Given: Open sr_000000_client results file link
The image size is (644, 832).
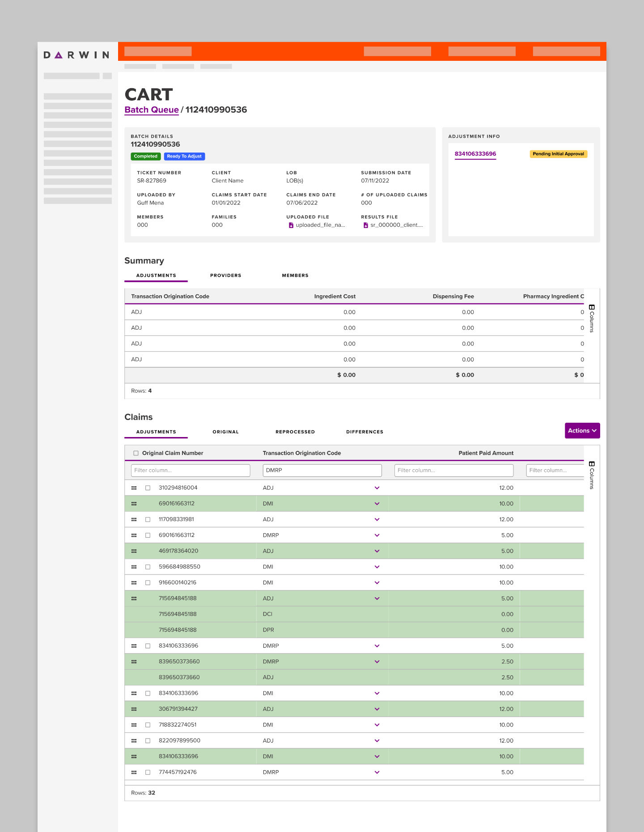Looking at the screenshot, I should (x=397, y=225).
